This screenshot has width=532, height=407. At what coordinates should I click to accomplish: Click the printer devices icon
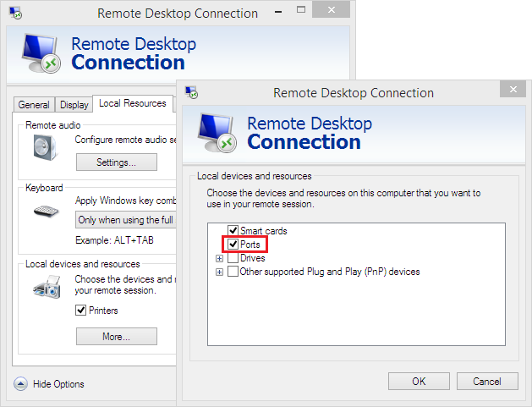[x=47, y=289]
